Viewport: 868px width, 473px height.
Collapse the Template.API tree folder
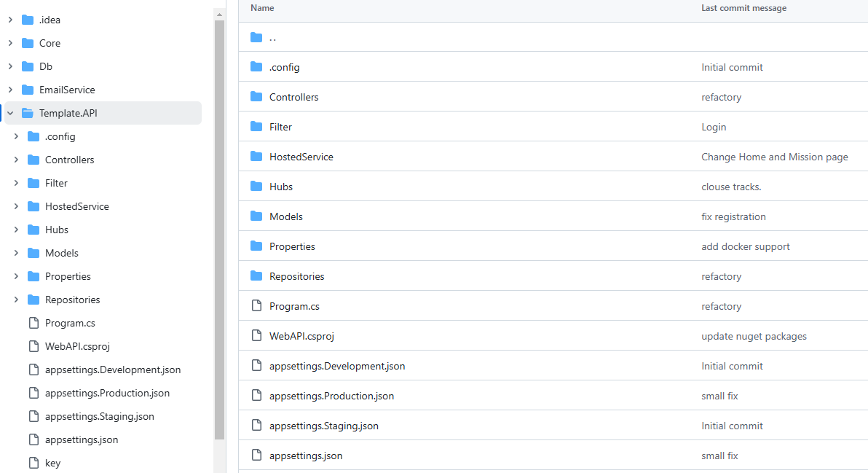tap(10, 113)
